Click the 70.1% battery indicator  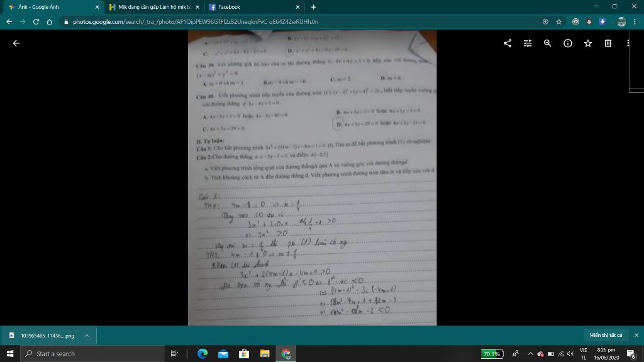[x=492, y=353]
